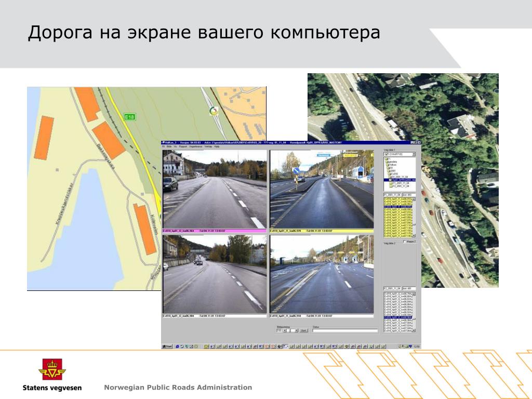Screen dimensions: 532x399
Task: Open the Windows Start button
Action: click(167, 347)
